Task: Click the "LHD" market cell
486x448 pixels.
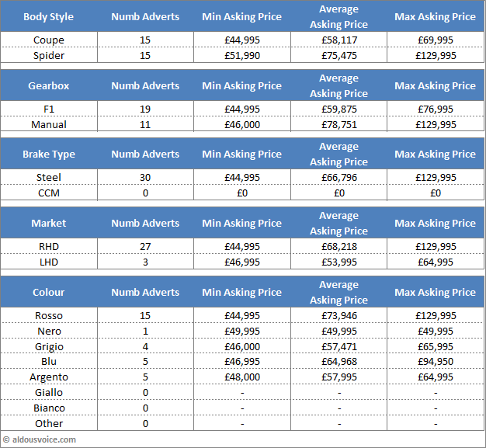Action: 49,262
